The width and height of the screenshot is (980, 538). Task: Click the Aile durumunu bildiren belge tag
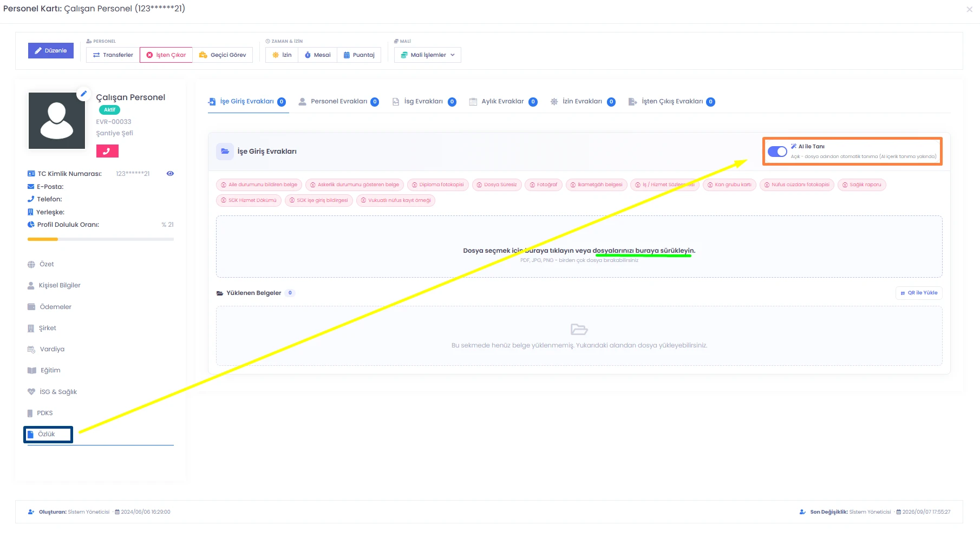point(259,185)
